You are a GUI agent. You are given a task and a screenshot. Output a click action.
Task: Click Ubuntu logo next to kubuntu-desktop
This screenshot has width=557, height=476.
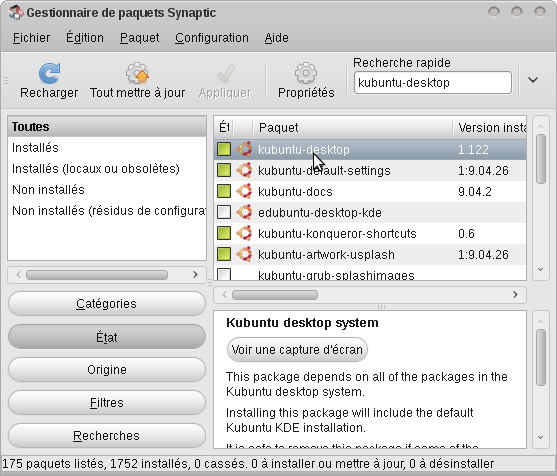pyautogui.click(x=244, y=149)
